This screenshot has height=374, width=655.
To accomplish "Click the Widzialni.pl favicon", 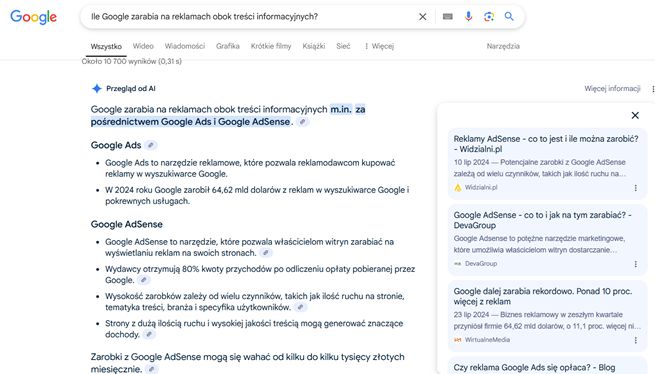I will (458, 188).
